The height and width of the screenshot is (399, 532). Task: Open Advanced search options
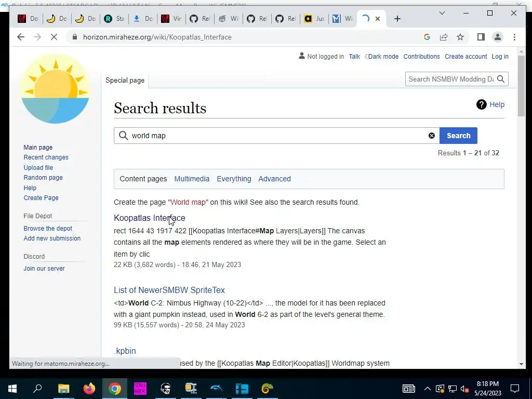tap(274, 179)
